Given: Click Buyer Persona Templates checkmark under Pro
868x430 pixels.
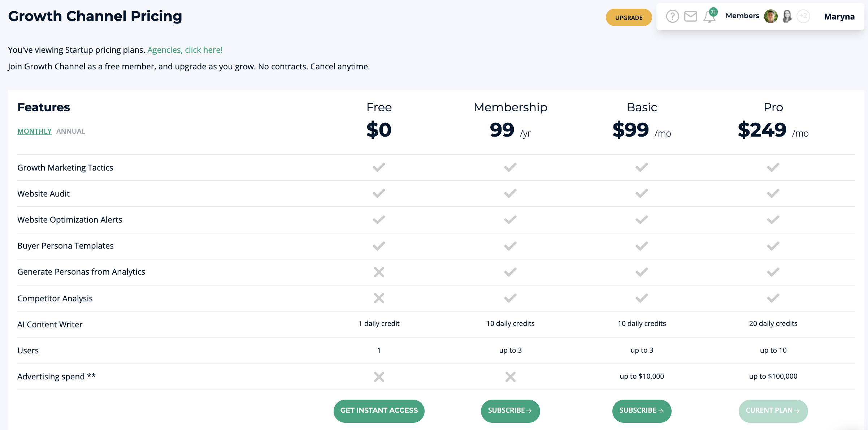Looking at the screenshot, I should pos(773,246).
